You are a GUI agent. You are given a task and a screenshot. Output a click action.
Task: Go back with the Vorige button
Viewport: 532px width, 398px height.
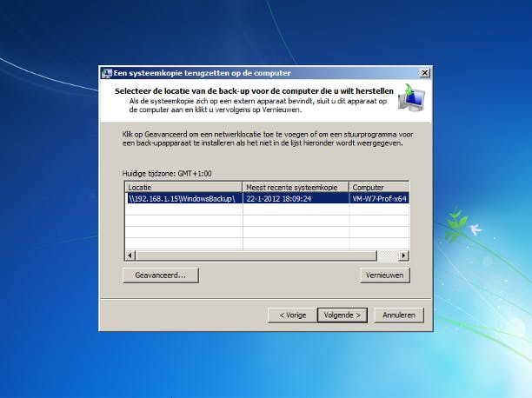point(292,315)
